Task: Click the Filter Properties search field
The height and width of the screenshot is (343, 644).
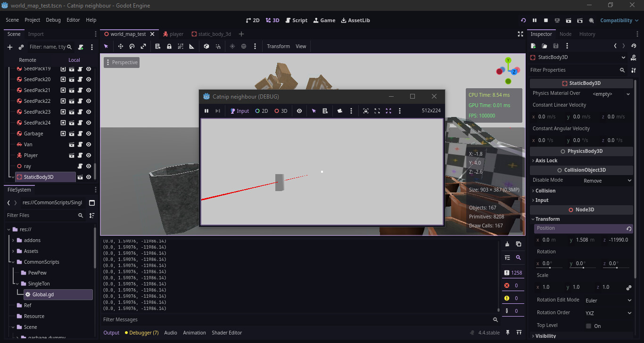Action: 573,70
